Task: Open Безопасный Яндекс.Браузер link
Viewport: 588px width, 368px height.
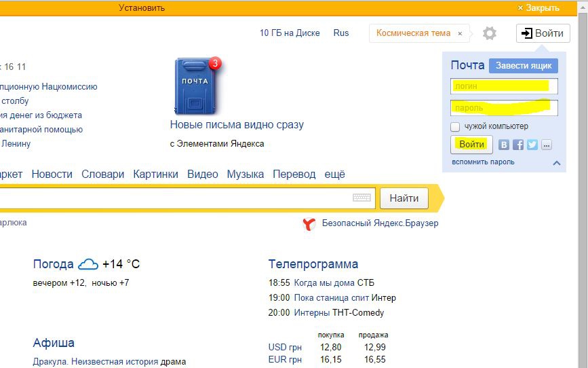Action: (380, 223)
